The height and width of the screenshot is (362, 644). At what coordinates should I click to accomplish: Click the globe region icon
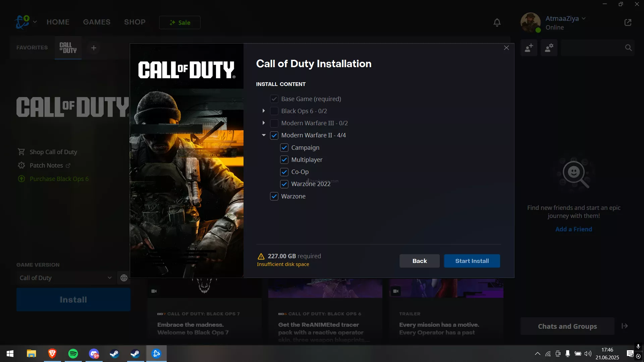[x=124, y=278]
